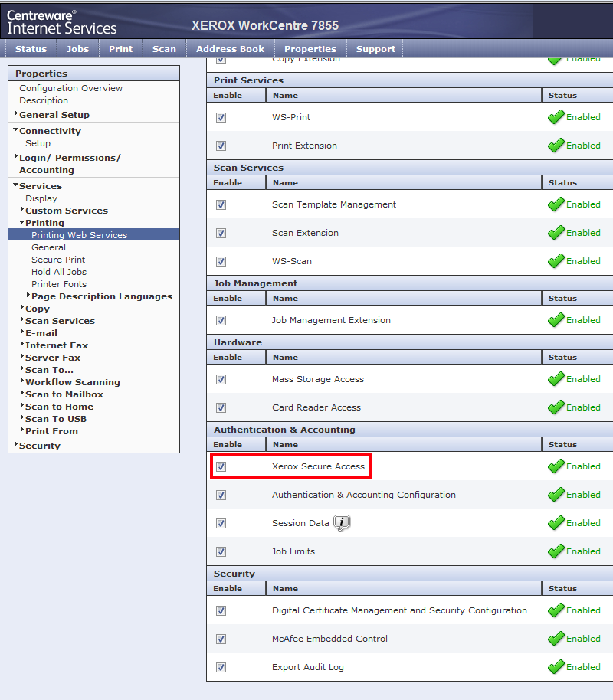This screenshot has height=700, width=613.
Task: Click green checkmark for Export Audit Log
Action: point(556,667)
